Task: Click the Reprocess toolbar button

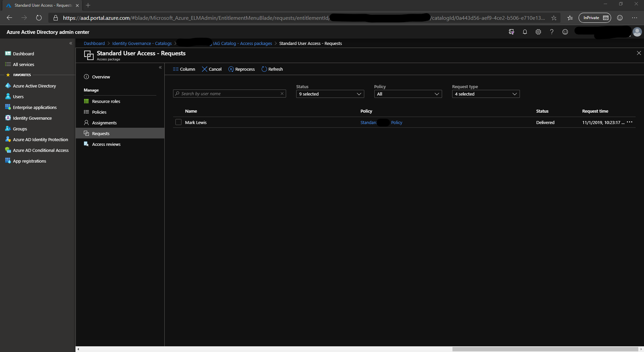Action: (x=241, y=69)
